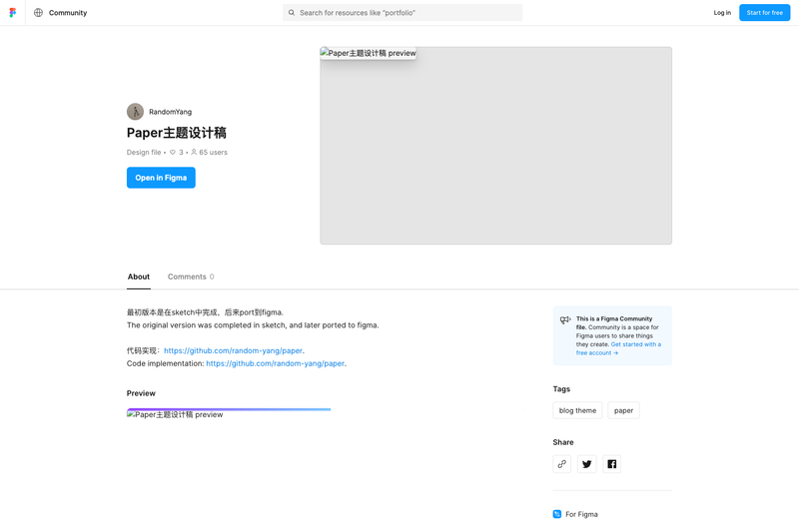Image resolution: width=799 pixels, height=532 pixels.
Task: Click the '65 users' text
Action: 213,153
